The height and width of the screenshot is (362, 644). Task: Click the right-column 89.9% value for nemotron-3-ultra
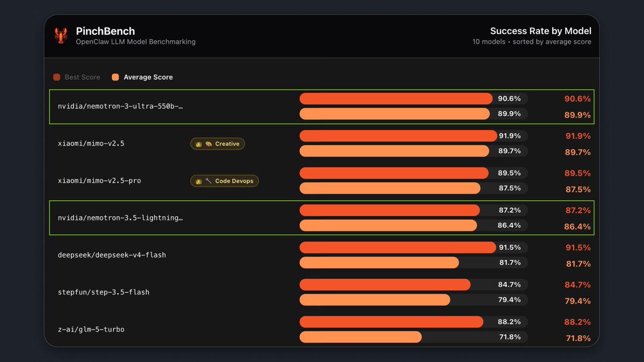pos(577,115)
